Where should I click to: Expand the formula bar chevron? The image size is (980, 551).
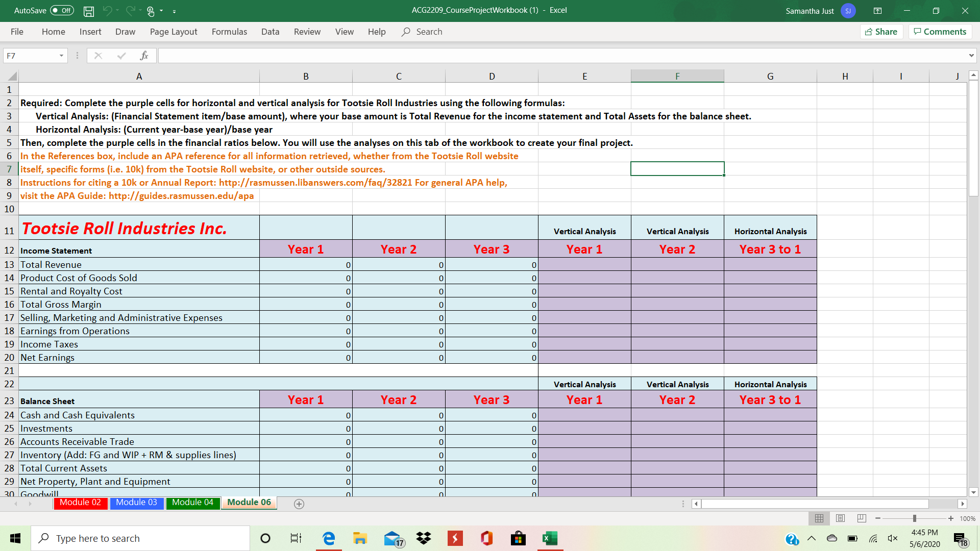971,56
